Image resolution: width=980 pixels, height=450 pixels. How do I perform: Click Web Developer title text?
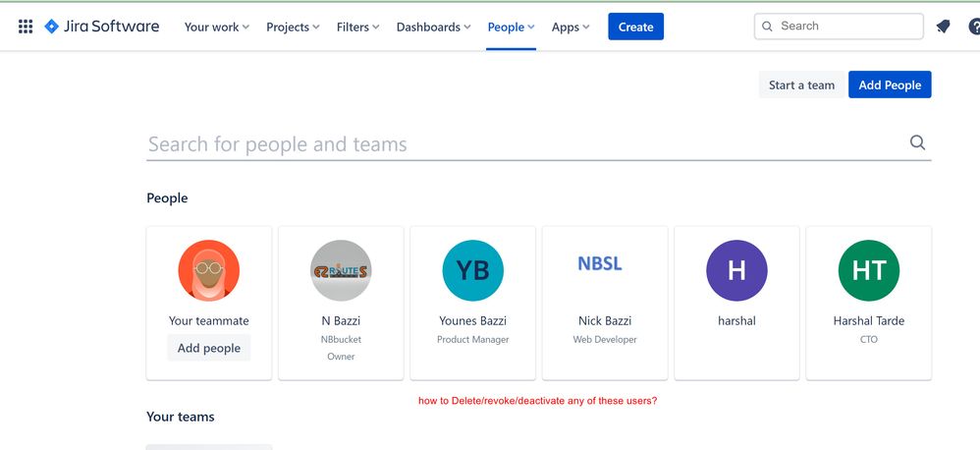pos(605,339)
